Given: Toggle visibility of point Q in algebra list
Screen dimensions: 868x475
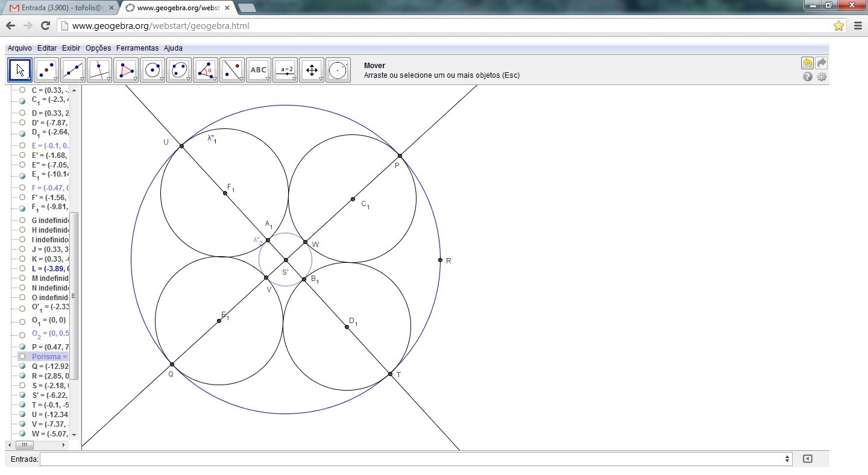Looking at the screenshot, I should (x=22, y=366).
